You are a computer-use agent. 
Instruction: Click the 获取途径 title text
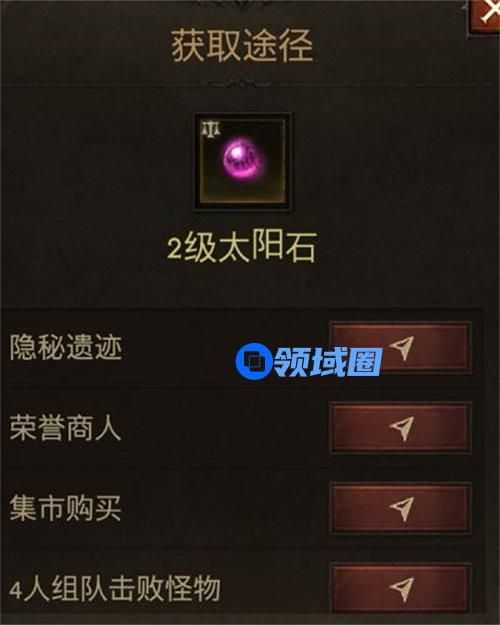pyautogui.click(x=242, y=46)
